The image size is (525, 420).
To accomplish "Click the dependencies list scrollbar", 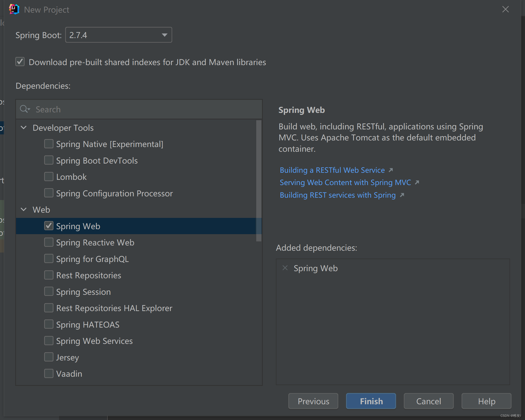I will point(259,181).
